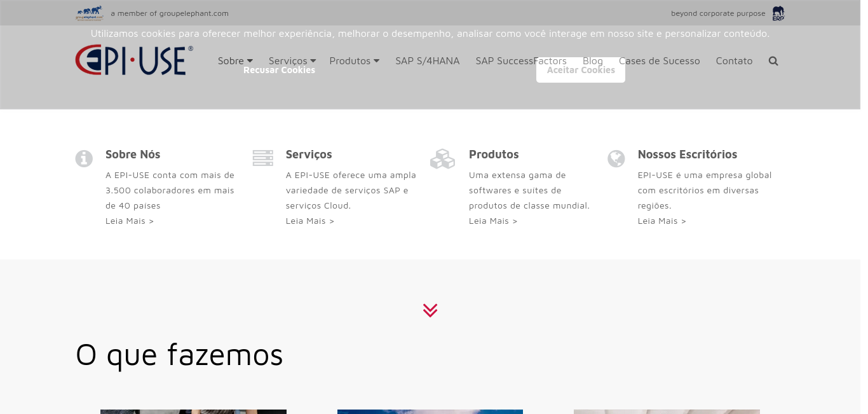The image size is (868, 414).
Task: Click Leia Mais under Sobre Nós
Action: pos(130,221)
